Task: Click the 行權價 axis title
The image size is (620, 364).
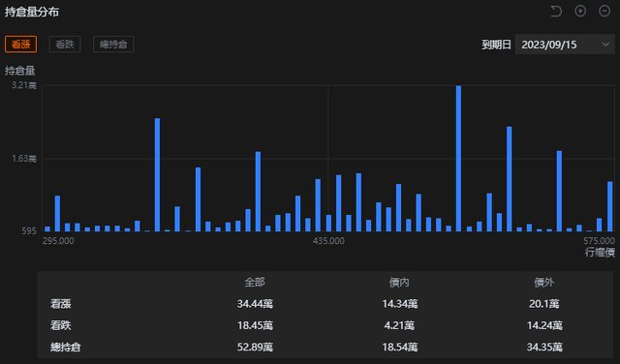Action: [x=600, y=252]
